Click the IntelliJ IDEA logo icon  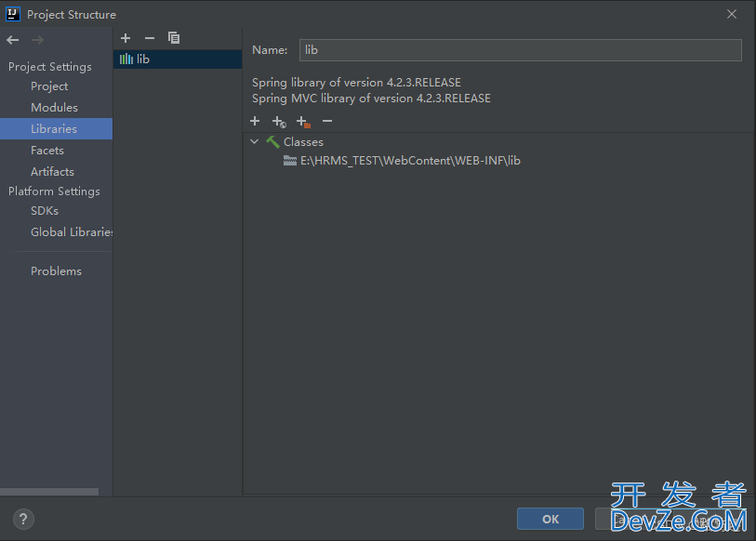[13, 15]
